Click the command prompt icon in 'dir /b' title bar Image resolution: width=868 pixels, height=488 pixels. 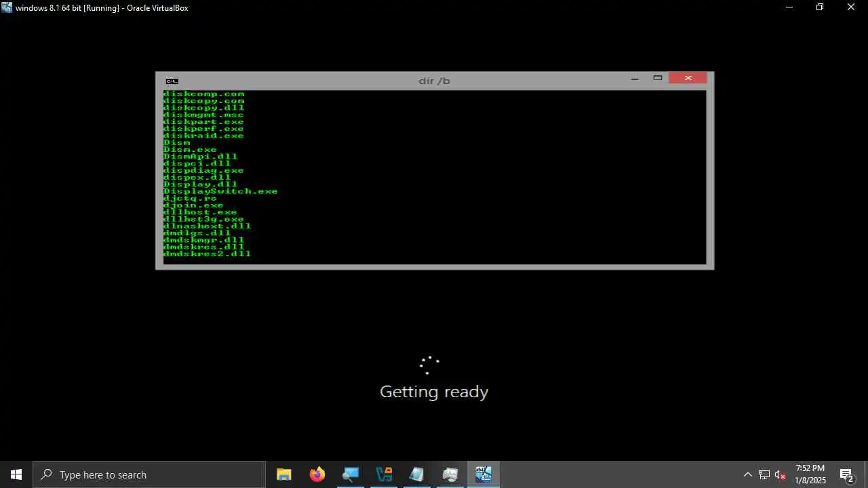[x=172, y=81]
